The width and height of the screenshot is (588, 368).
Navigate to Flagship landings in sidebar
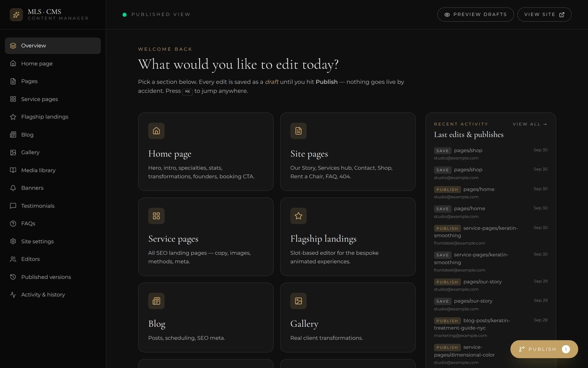pyautogui.click(x=53, y=117)
